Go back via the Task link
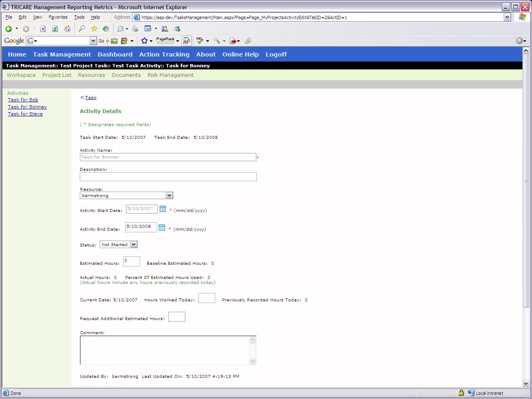 pos(91,98)
